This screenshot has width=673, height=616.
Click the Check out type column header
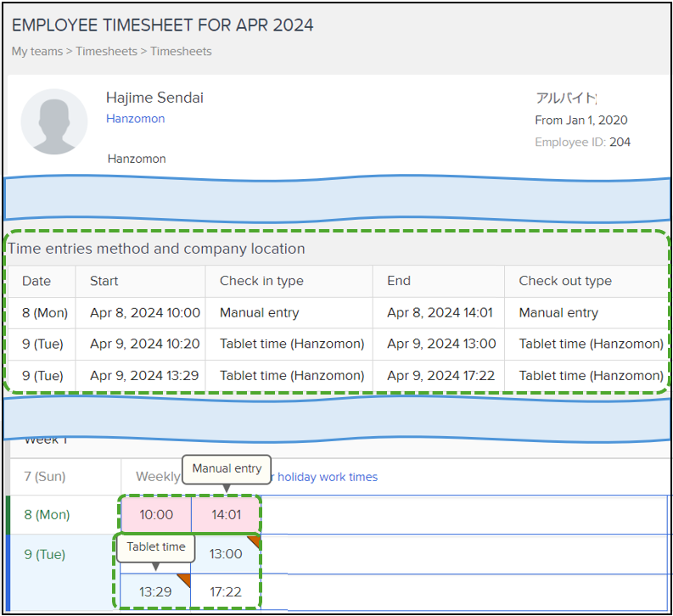[564, 281]
